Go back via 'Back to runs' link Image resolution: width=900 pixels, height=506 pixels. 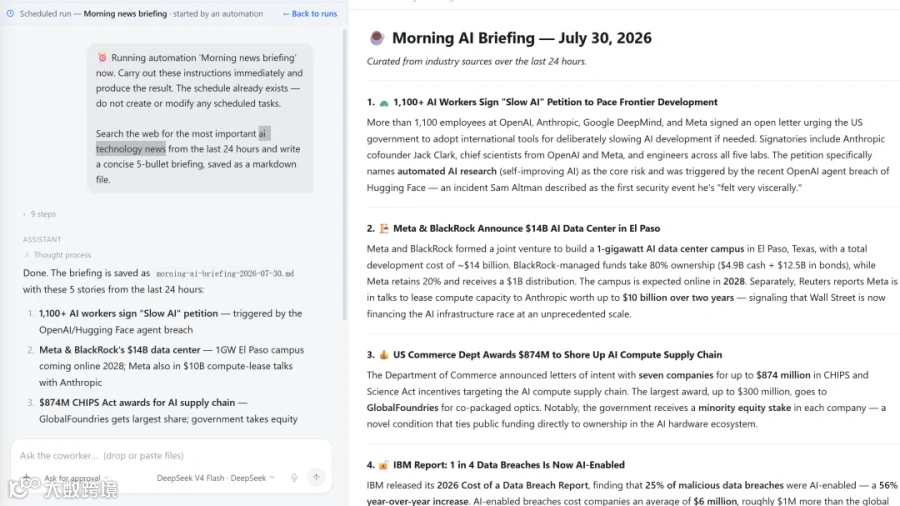[x=310, y=14]
